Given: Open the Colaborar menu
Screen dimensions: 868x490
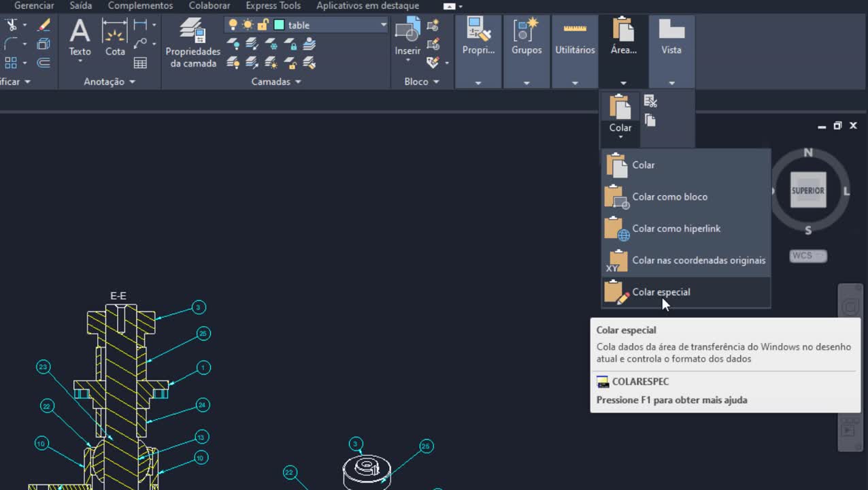Looking at the screenshot, I should click(208, 5).
